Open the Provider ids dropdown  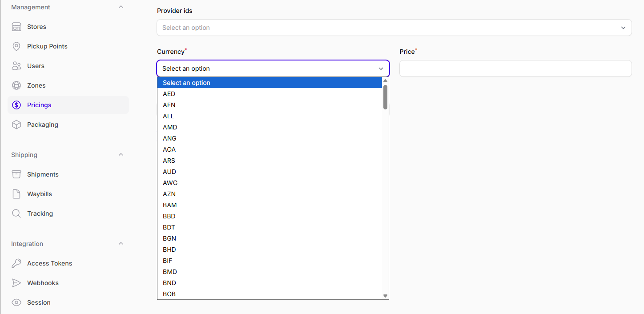click(x=394, y=28)
